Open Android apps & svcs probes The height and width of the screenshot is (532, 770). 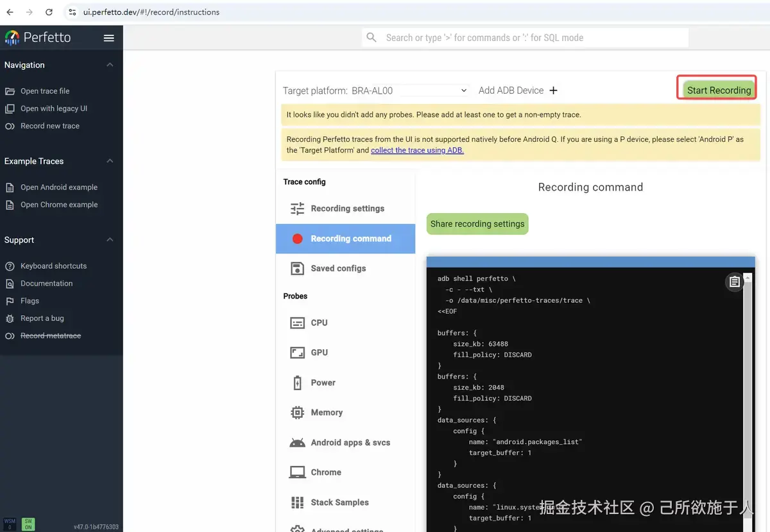(x=346, y=443)
